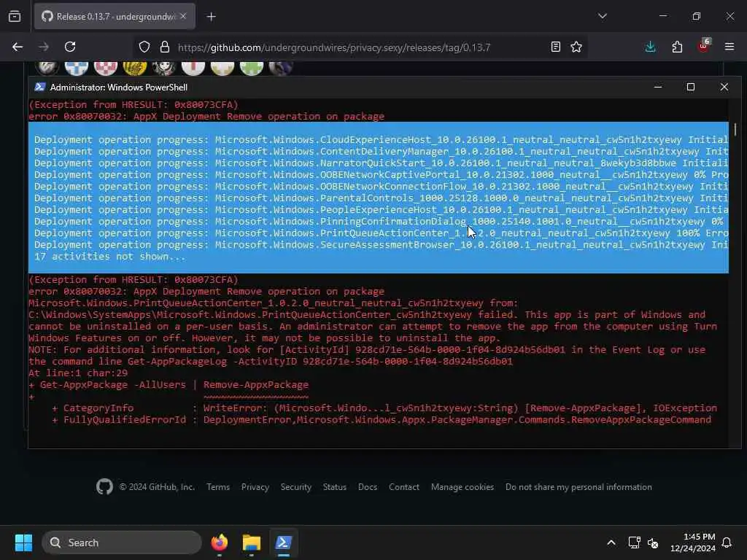This screenshot has width=747, height=560.
Task: Open File Explorer from the taskbar
Action: pos(251,542)
